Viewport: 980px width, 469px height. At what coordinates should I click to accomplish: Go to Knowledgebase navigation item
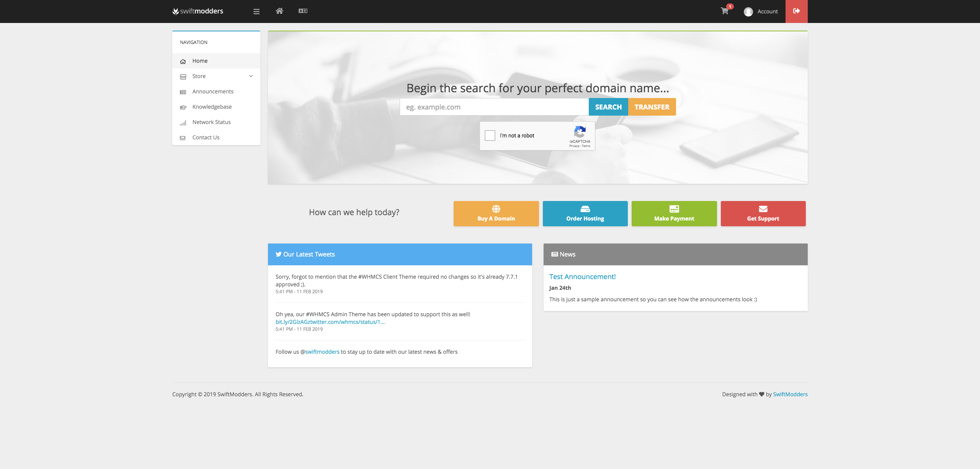pyautogui.click(x=212, y=107)
